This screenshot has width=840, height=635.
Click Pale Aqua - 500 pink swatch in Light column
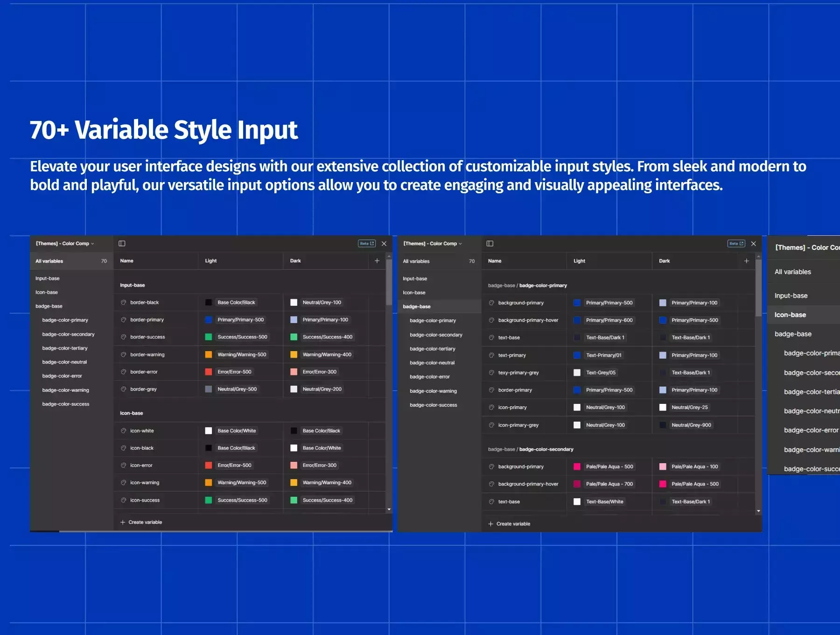[577, 466]
